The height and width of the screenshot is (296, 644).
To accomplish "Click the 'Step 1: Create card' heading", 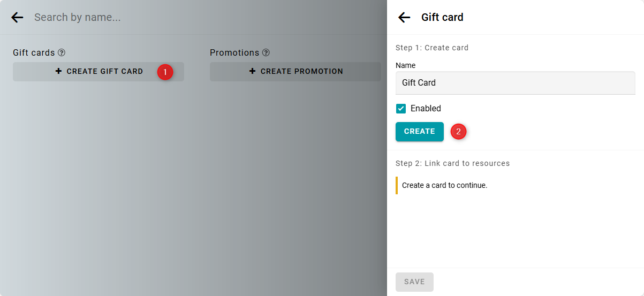I will [x=431, y=48].
